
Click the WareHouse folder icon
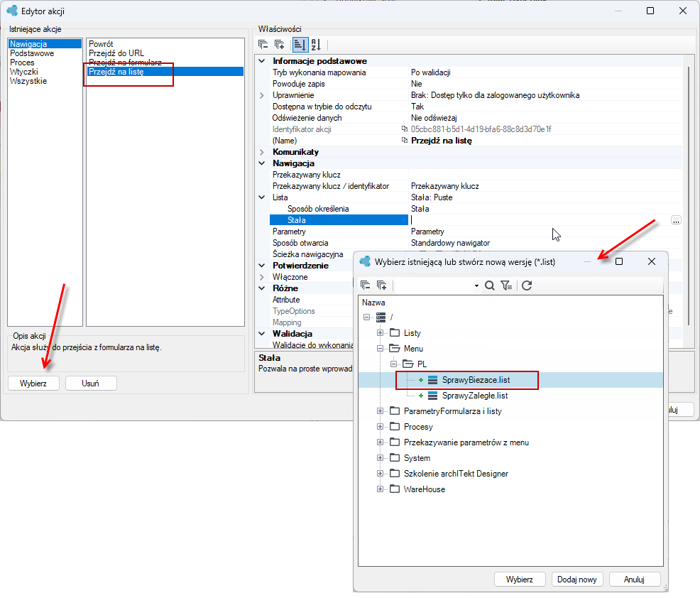coord(395,489)
